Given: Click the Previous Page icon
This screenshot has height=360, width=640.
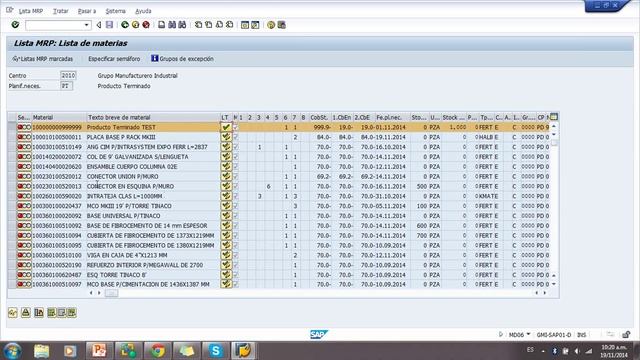Looking at the screenshot, I should pos(209,25).
